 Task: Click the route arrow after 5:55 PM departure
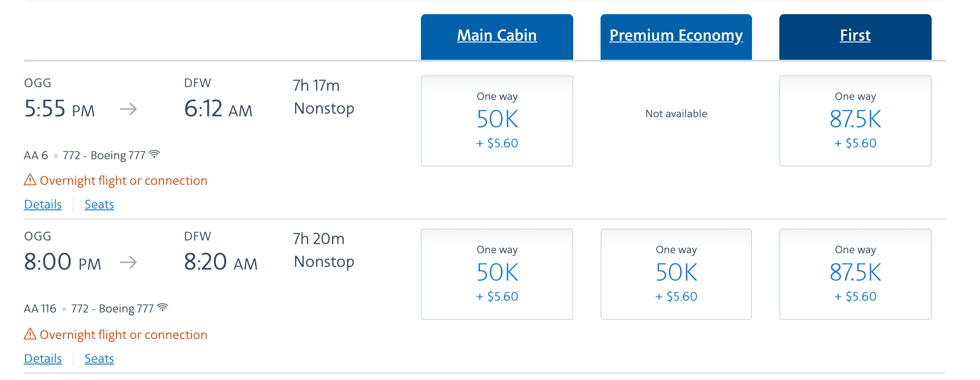pos(128,109)
